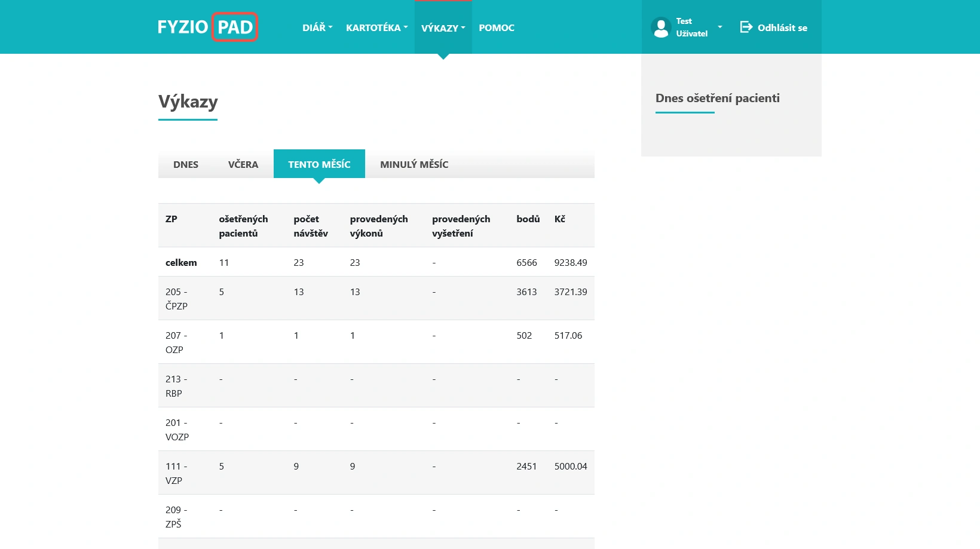Open the KARTOTÉKA navigation item
The height and width of the screenshot is (549, 980).
(x=372, y=27)
